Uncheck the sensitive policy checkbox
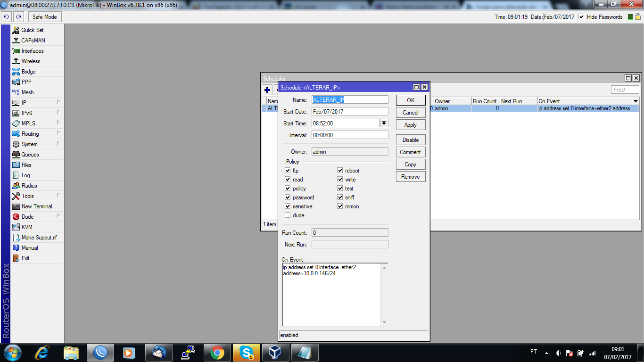 click(x=288, y=206)
